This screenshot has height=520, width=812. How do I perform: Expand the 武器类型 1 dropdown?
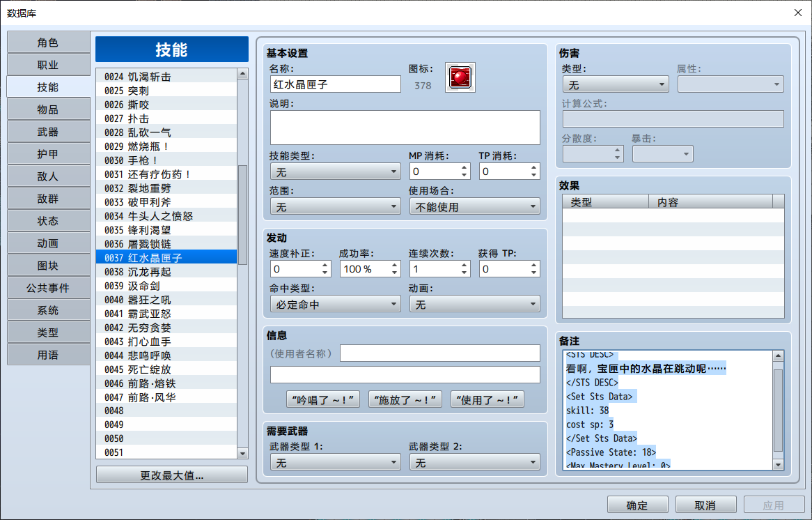point(336,462)
